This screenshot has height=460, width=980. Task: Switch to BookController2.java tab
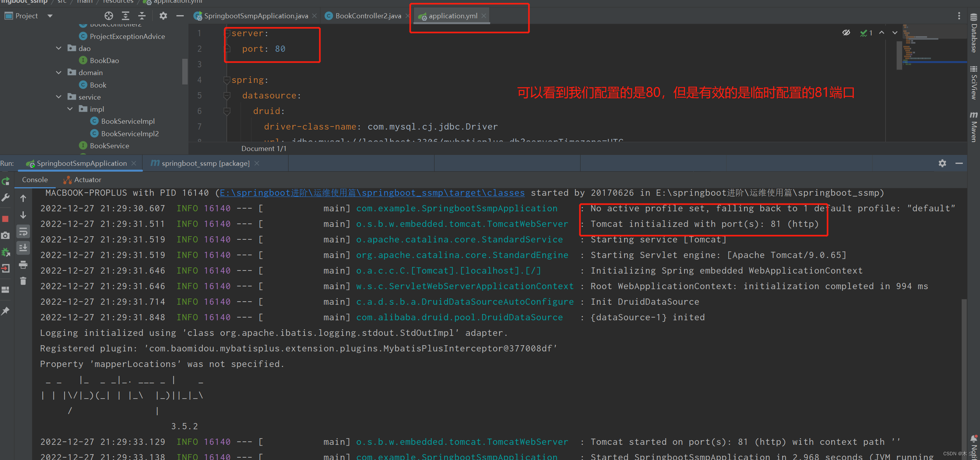(368, 16)
